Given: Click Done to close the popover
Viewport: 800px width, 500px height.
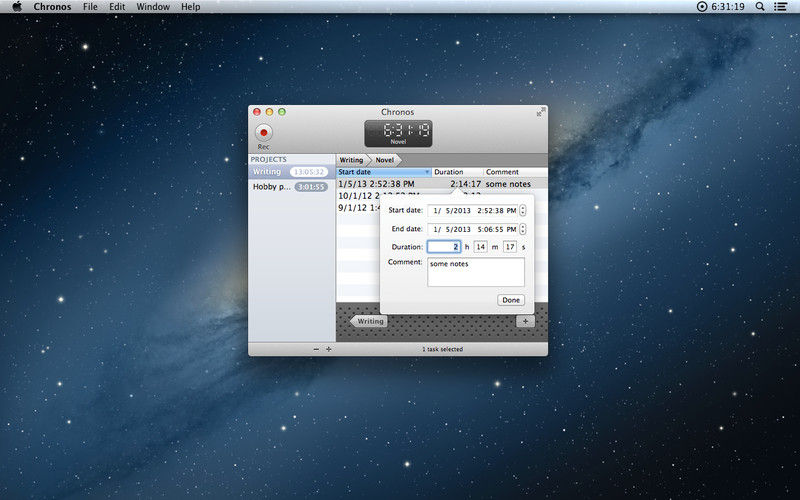Looking at the screenshot, I should [511, 300].
